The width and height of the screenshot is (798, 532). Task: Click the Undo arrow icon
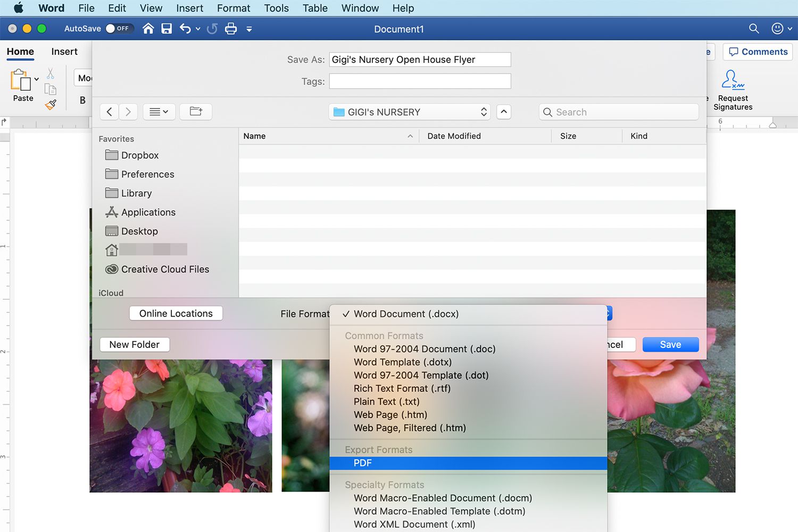185,29
